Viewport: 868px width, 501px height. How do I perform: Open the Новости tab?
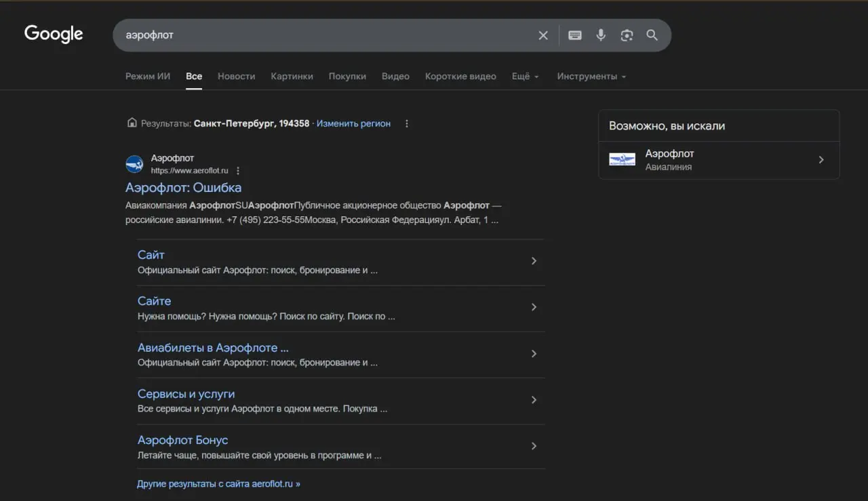237,77
